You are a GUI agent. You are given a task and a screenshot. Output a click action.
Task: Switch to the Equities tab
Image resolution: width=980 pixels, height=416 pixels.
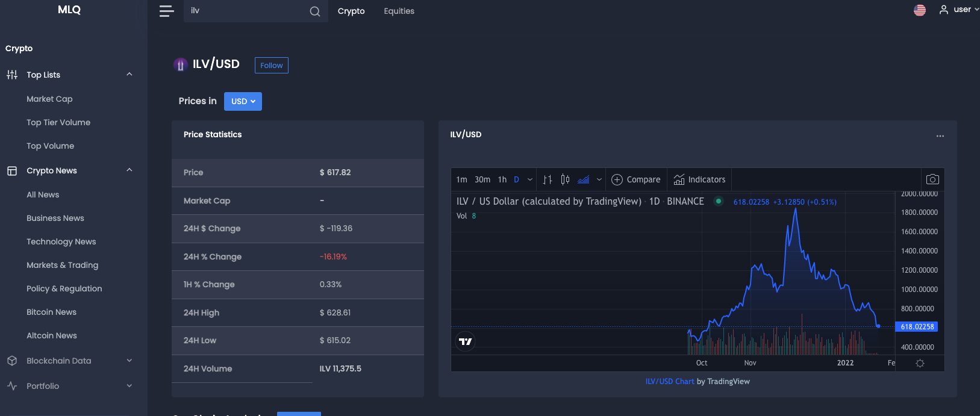399,11
